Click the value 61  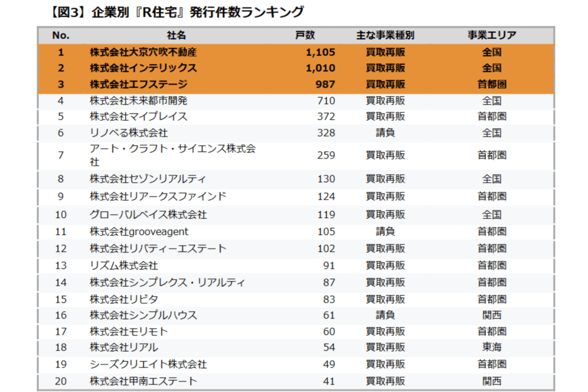[329, 315]
